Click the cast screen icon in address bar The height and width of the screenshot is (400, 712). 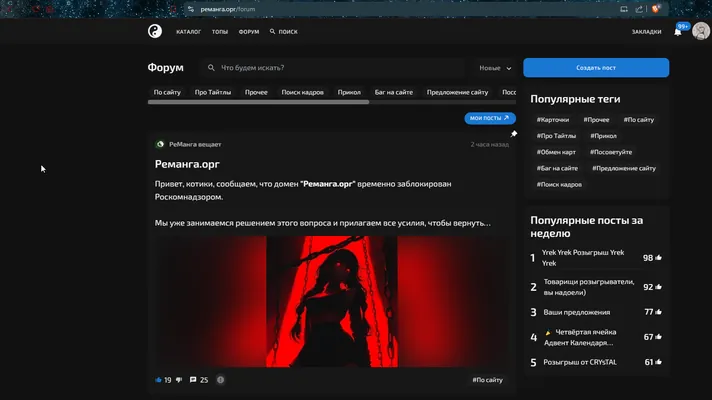coord(624,9)
